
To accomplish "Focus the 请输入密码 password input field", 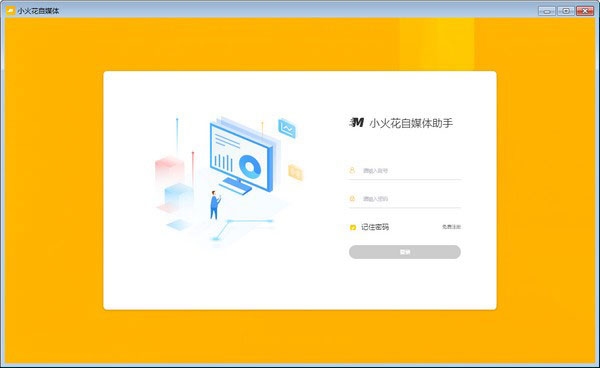I will pos(405,199).
